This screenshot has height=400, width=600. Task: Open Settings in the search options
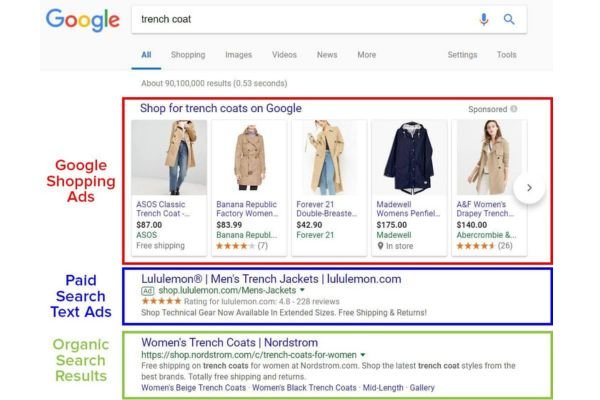(462, 55)
